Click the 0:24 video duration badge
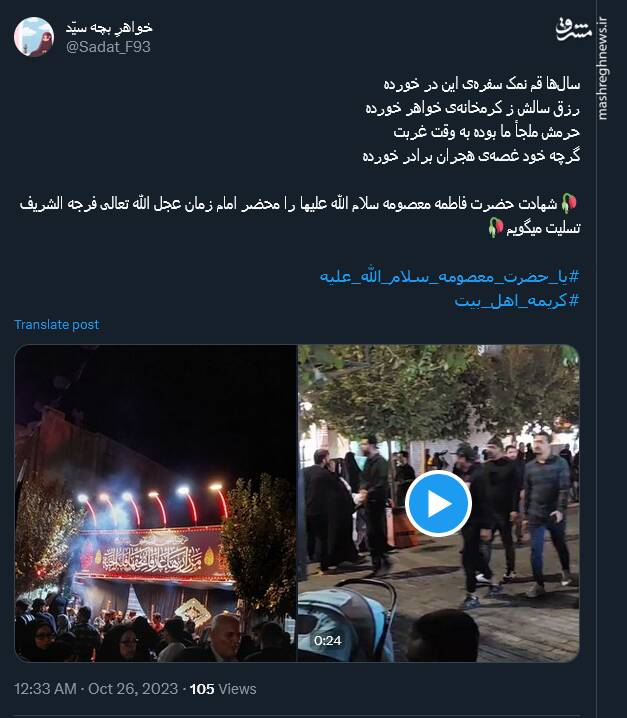 tap(327, 640)
